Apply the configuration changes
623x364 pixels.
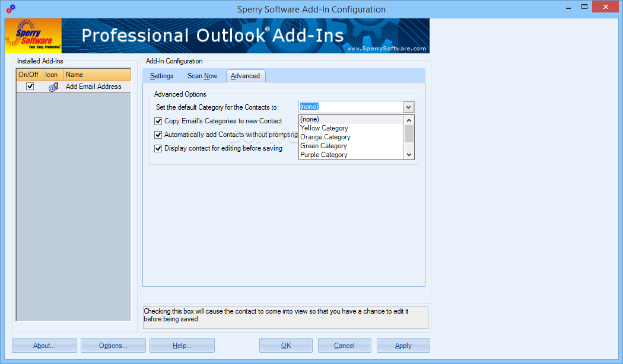(403, 346)
